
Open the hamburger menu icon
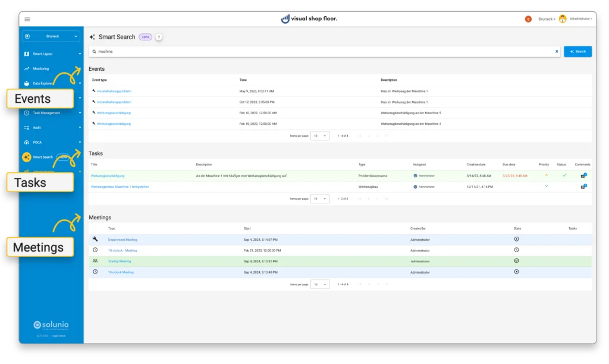[x=27, y=19]
